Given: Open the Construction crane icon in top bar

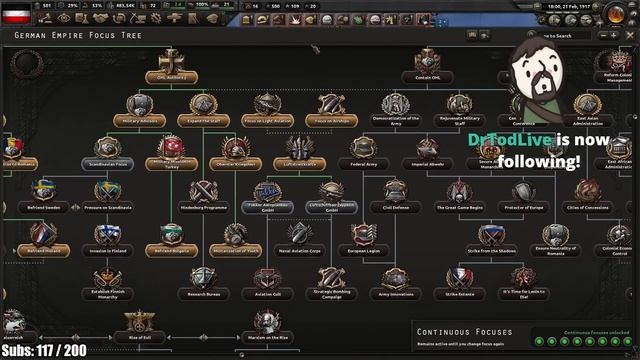Looking at the screenshot, I should 138,18.
